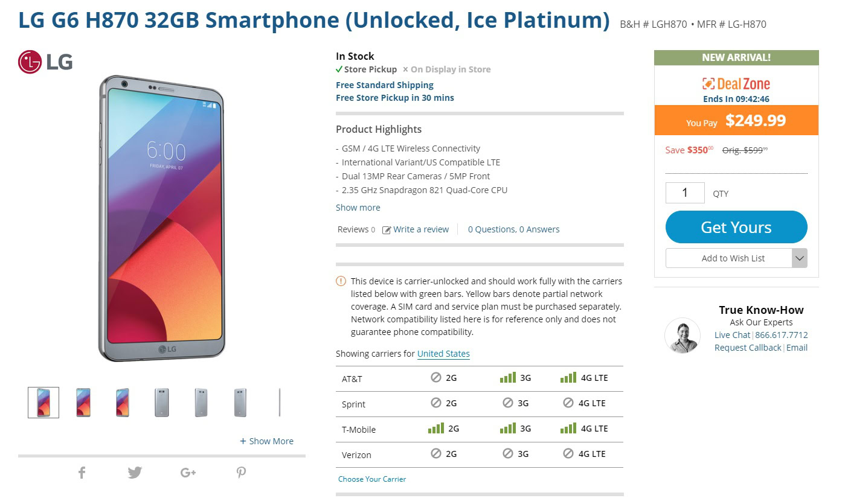Click the Deal Zone logo
The height and width of the screenshot is (504, 845).
click(x=736, y=84)
